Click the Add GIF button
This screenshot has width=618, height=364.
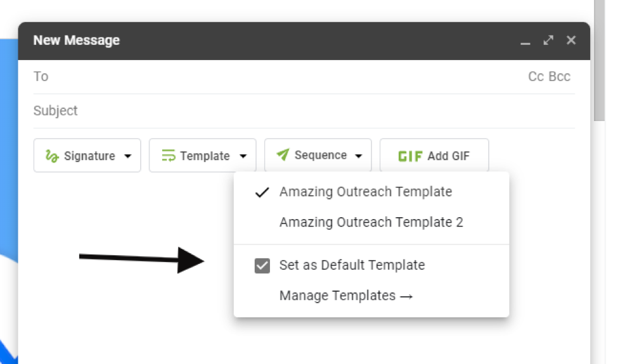click(434, 156)
